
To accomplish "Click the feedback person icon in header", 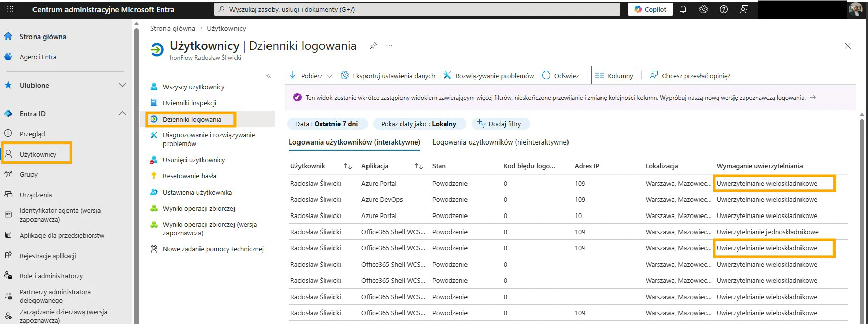I will tap(744, 9).
